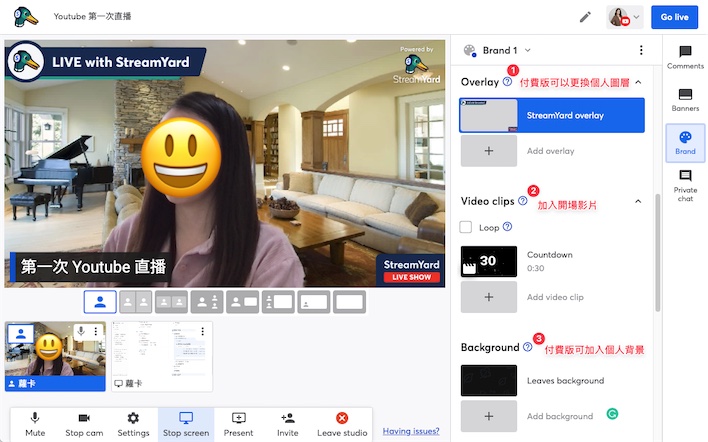Open camera thumbnail three-dot menu

(x=96, y=331)
